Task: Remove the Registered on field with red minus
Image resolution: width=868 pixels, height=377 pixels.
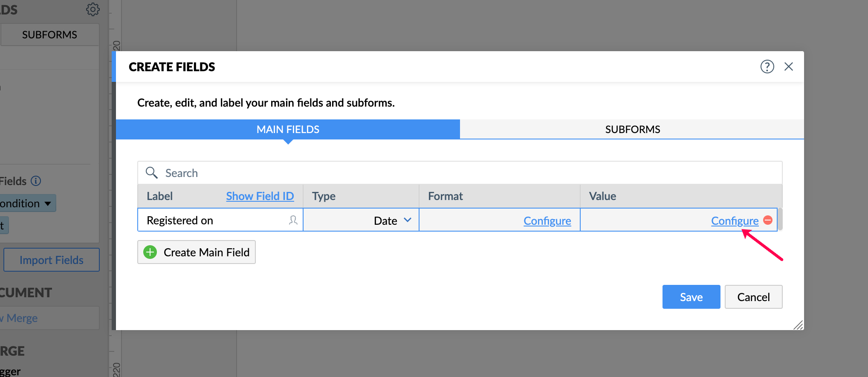Action: pos(768,220)
